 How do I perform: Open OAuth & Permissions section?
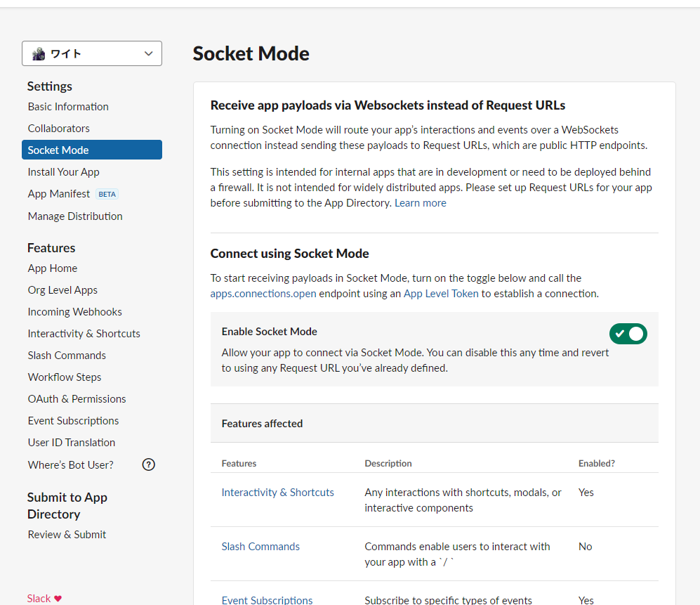coord(77,399)
